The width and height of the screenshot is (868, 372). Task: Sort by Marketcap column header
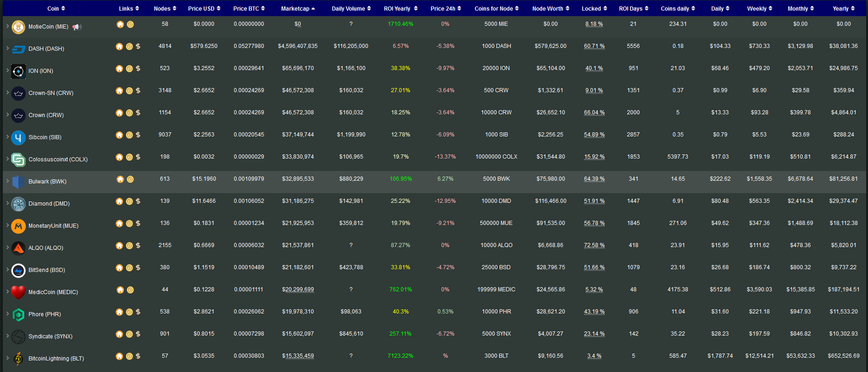(x=298, y=8)
